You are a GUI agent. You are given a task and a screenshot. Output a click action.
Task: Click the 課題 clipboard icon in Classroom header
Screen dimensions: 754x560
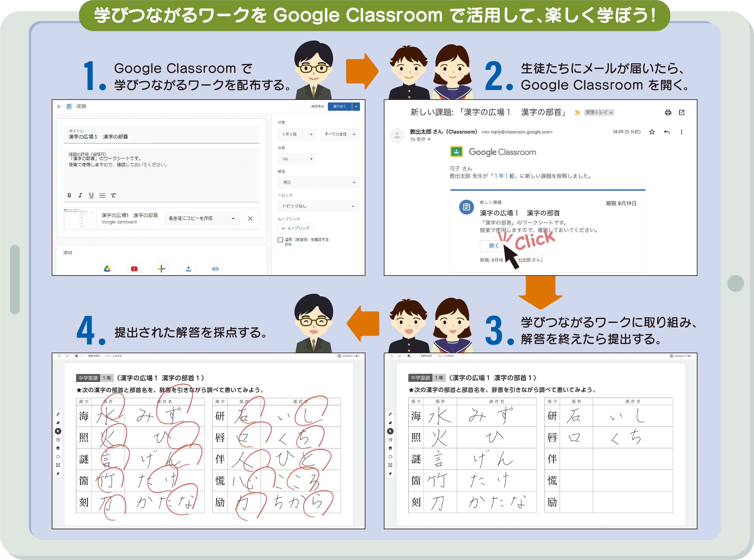point(69,106)
